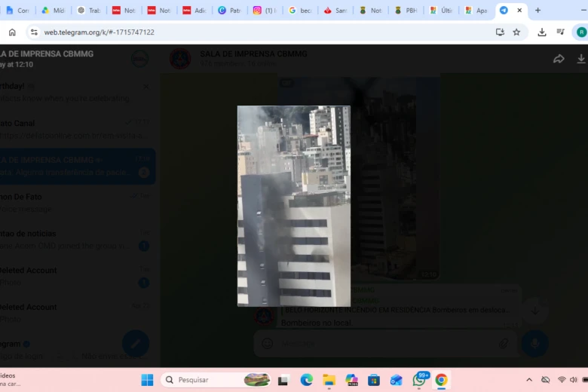This screenshot has width=588, height=392.
Task: Jump to latest messages with down arrow
Action: (535, 311)
